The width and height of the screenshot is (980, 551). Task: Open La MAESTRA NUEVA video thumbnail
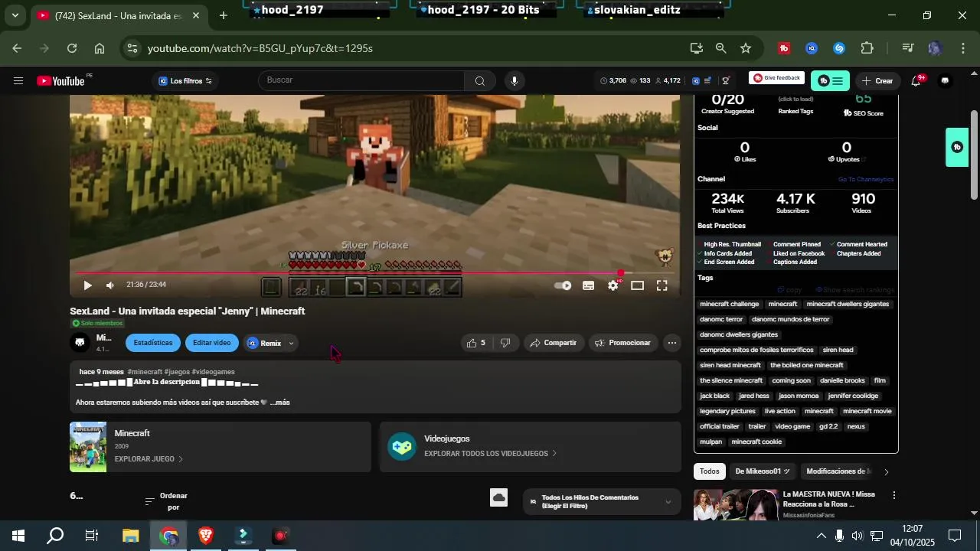click(x=735, y=505)
